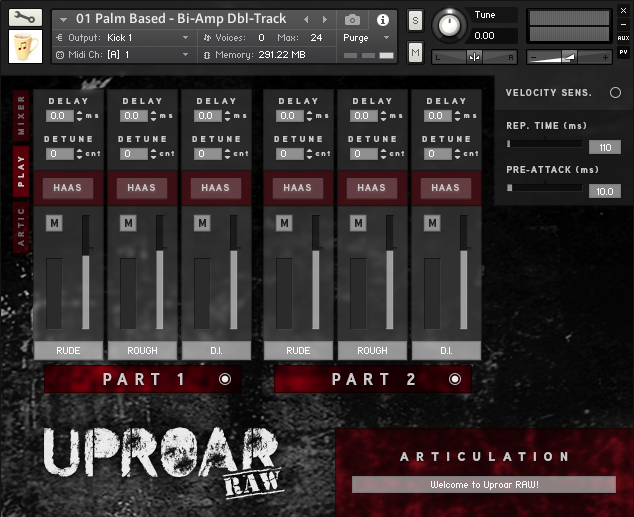
Task: Mute the Part 1 D.I. channel
Action: (x=202, y=223)
